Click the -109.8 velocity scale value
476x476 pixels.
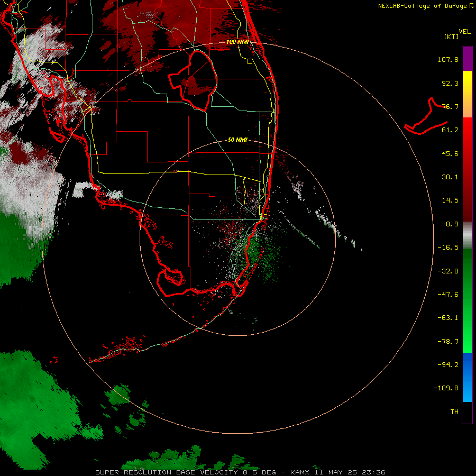pos(446,388)
